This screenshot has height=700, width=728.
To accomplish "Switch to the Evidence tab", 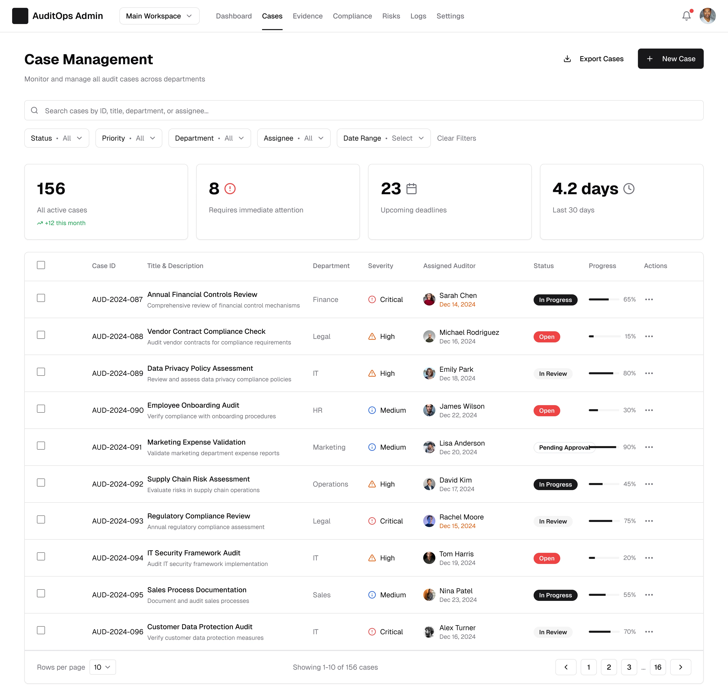I will point(307,16).
